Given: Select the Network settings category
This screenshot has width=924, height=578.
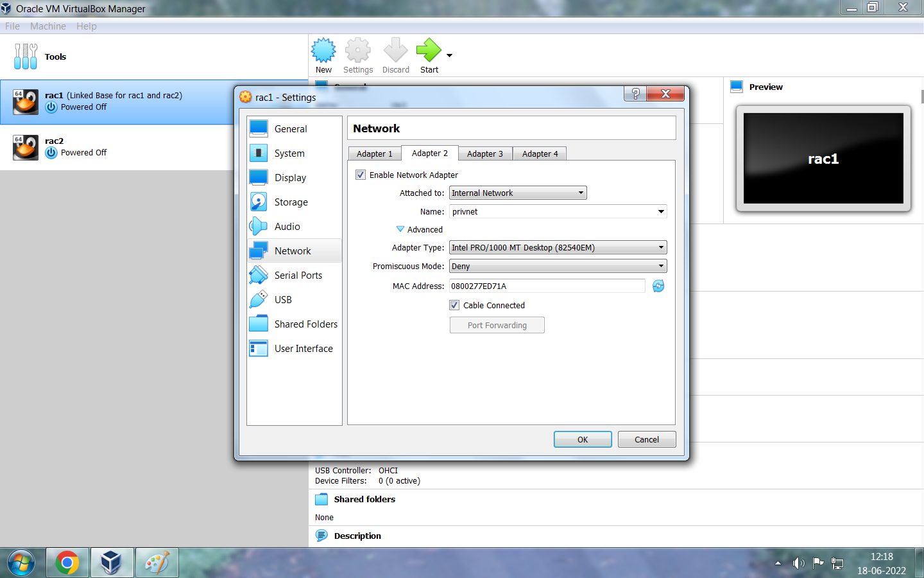Looking at the screenshot, I should (x=294, y=251).
